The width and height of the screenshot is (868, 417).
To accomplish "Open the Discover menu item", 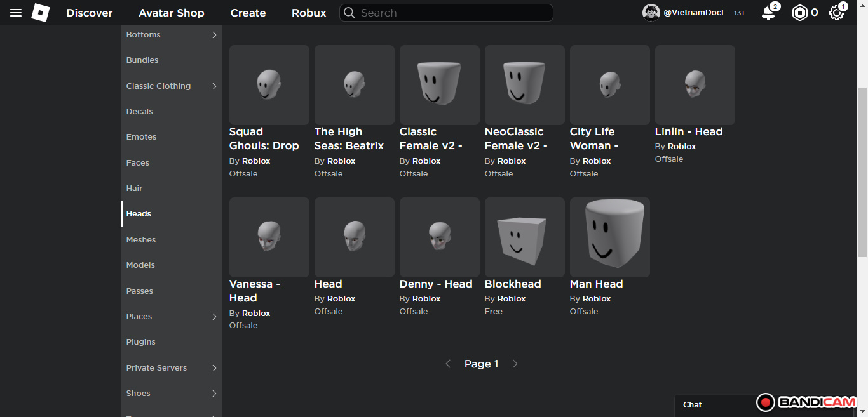I will point(90,13).
